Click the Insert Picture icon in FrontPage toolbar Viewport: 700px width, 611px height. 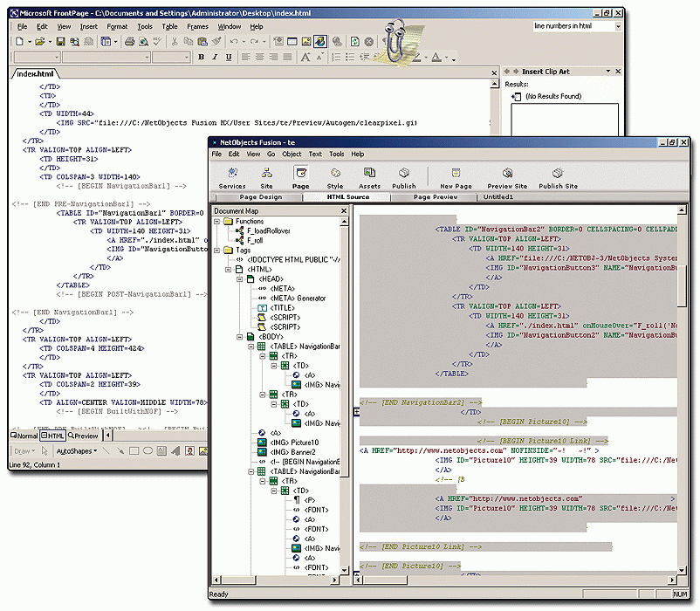tap(306, 42)
